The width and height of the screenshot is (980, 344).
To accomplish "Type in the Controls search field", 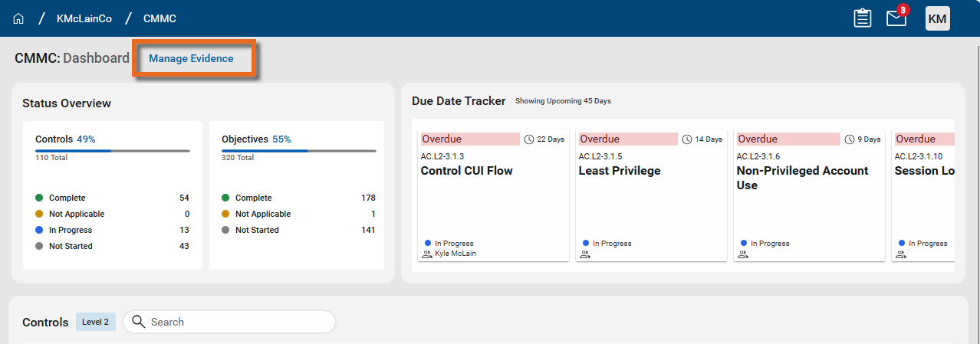I will 238,322.
